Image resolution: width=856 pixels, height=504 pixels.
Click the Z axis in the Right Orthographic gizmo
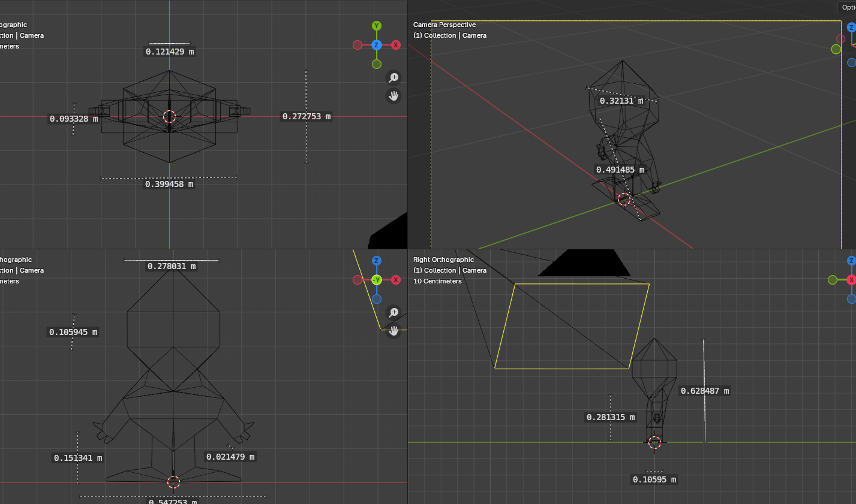852,261
